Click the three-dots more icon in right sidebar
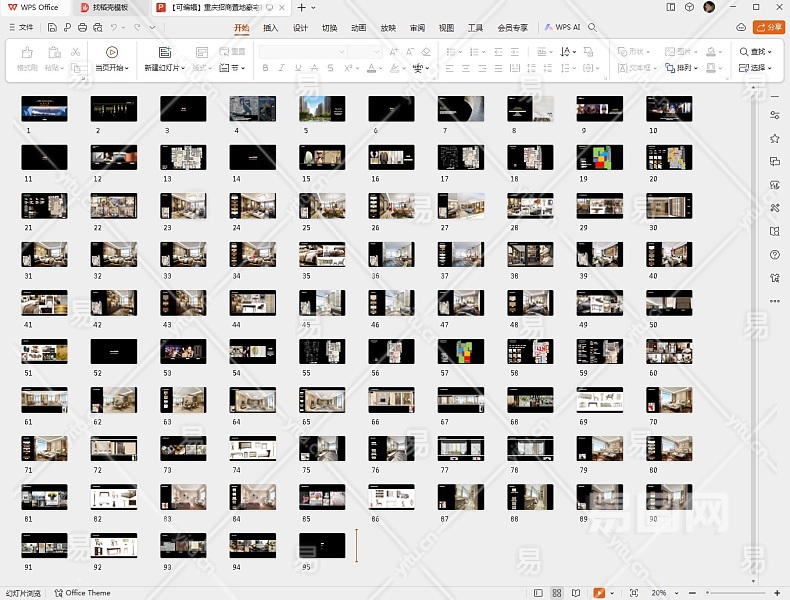This screenshot has height=600, width=790. click(x=775, y=301)
